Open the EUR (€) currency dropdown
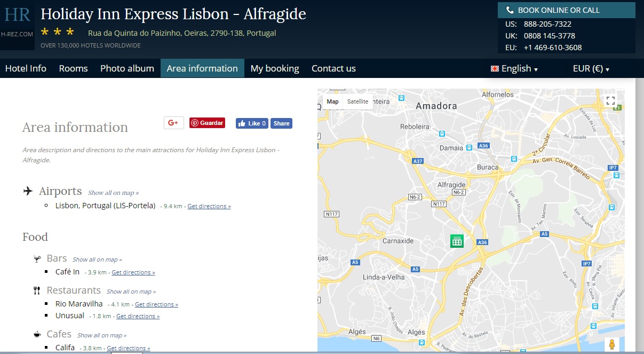Screen dimensions: 644x354 click(591, 68)
